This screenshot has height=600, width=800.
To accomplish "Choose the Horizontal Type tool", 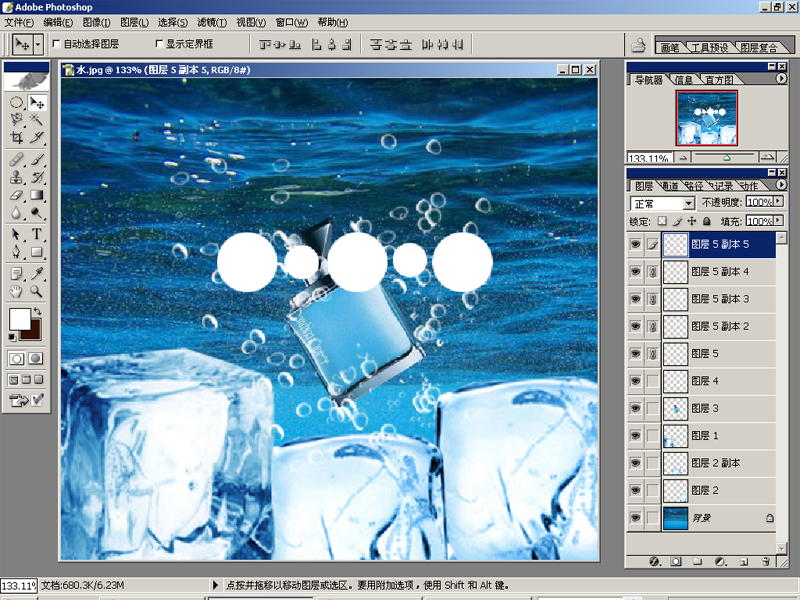I will [36, 234].
